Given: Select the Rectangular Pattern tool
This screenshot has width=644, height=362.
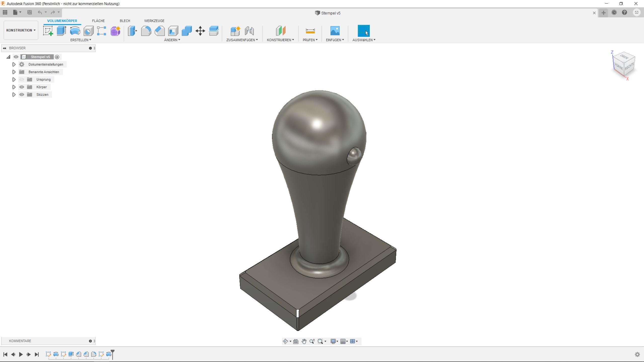Looking at the screenshot, I should (x=102, y=31).
